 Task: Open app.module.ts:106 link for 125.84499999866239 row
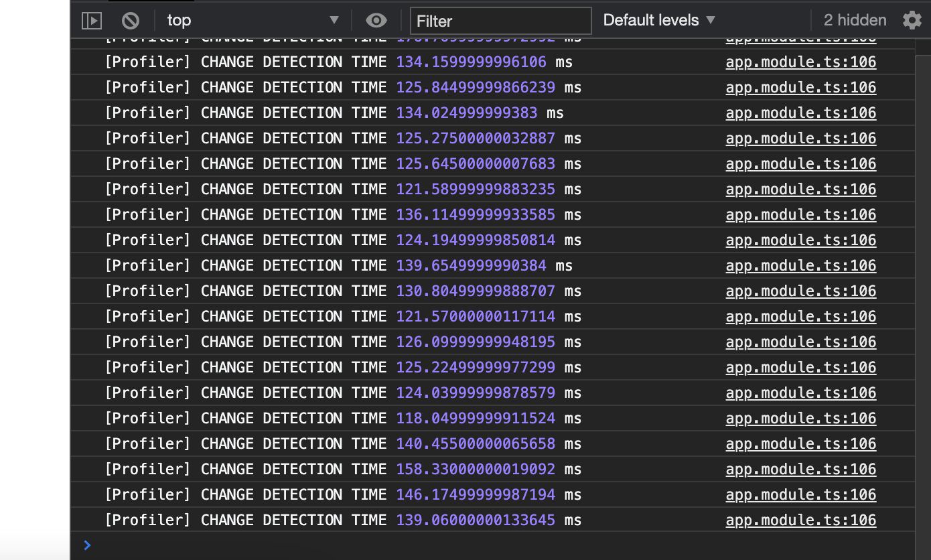click(801, 88)
